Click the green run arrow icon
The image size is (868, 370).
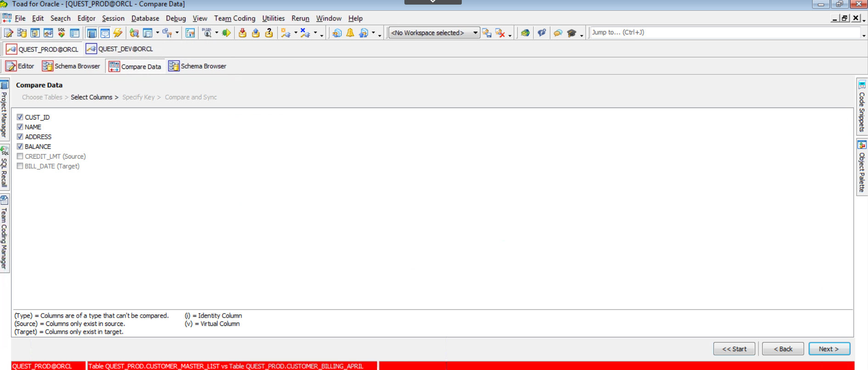click(x=226, y=33)
